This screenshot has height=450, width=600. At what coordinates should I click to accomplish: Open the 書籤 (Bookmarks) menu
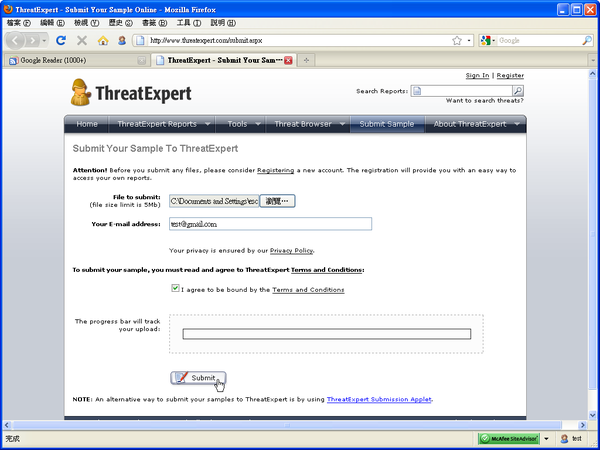pos(155,23)
